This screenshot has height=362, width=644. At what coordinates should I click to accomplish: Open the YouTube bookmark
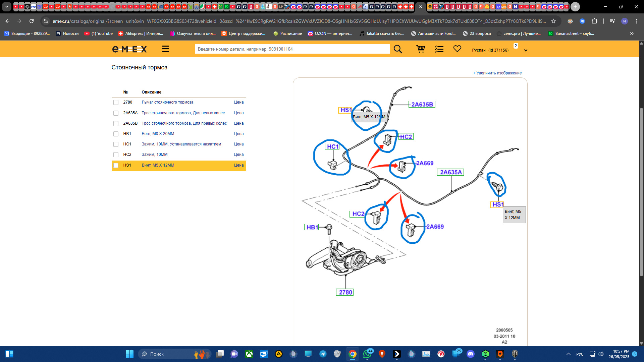98,34
